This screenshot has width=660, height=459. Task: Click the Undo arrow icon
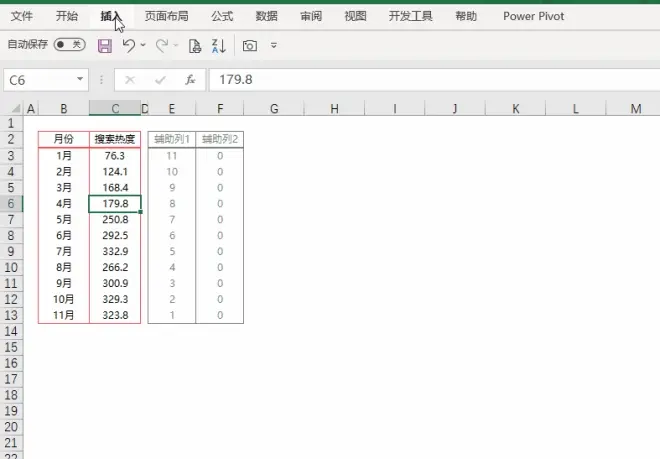click(x=129, y=45)
